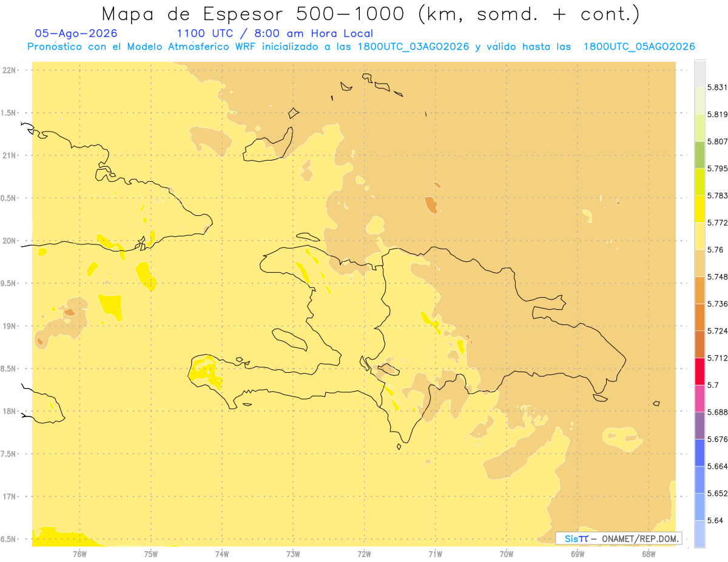Click the red legend swatch above 5.7

click(699, 372)
